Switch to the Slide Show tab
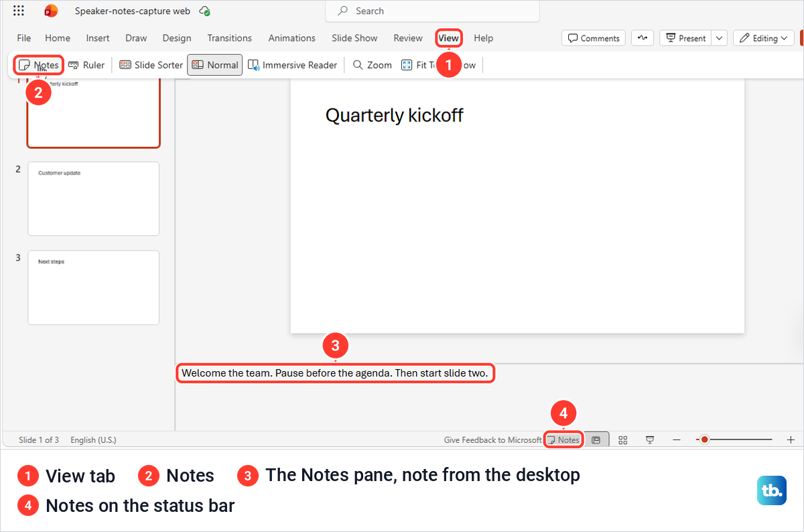 [x=354, y=38]
